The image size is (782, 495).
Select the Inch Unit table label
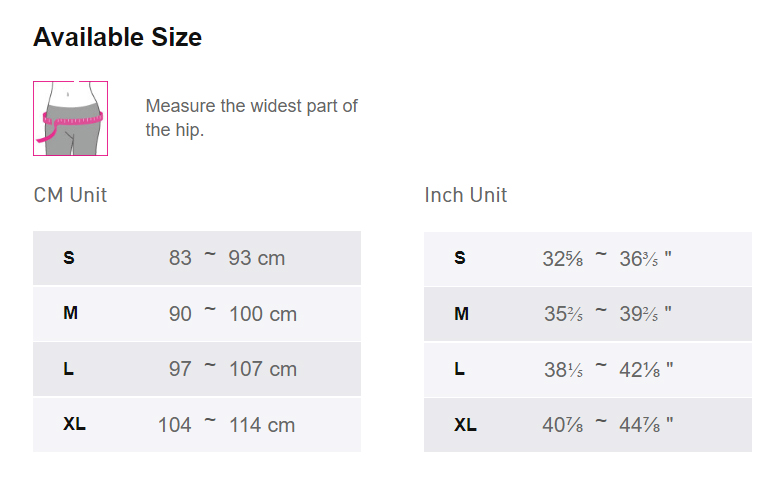tap(465, 195)
